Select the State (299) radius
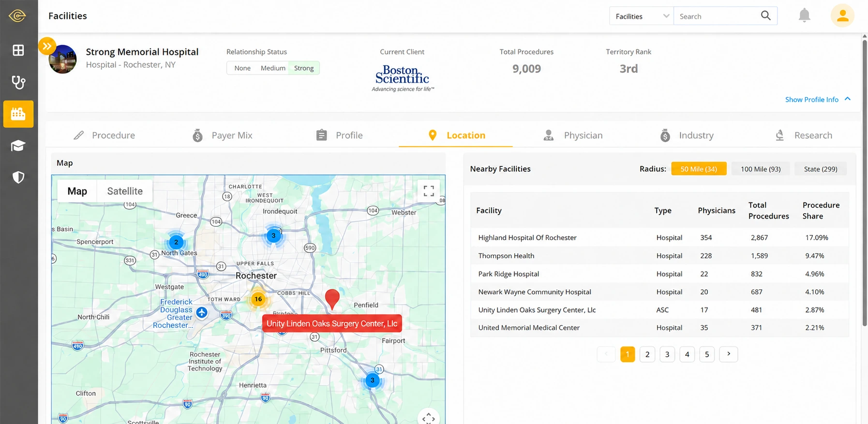 click(x=821, y=169)
